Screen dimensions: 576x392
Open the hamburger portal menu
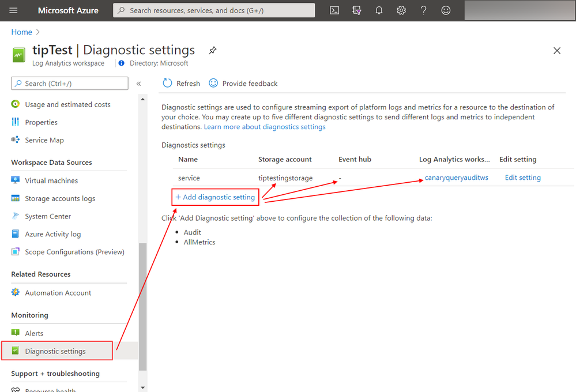(13, 10)
